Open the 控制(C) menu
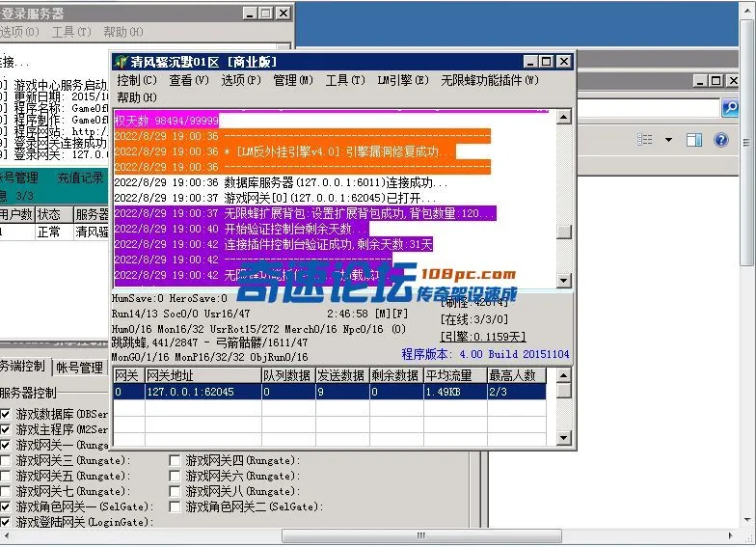756x547 pixels. (137, 80)
